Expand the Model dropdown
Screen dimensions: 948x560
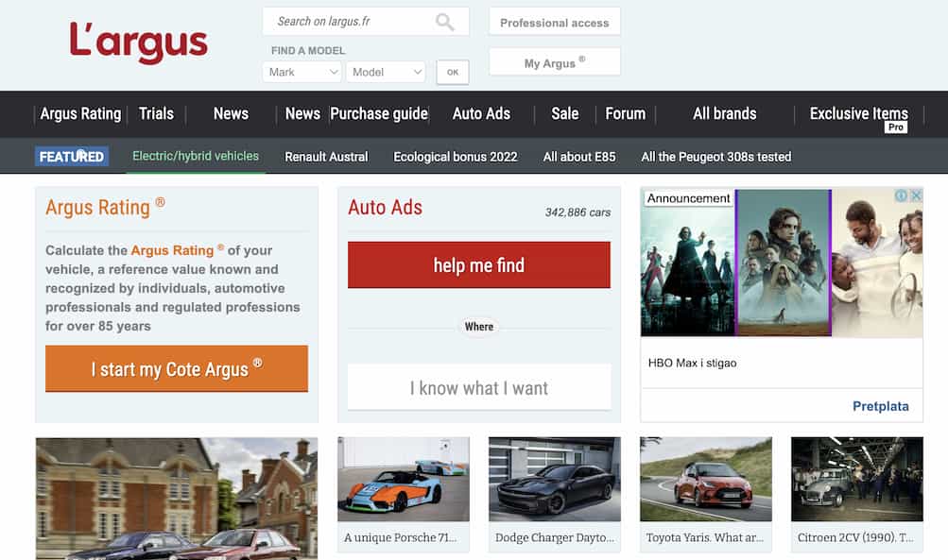click(388, 72)
